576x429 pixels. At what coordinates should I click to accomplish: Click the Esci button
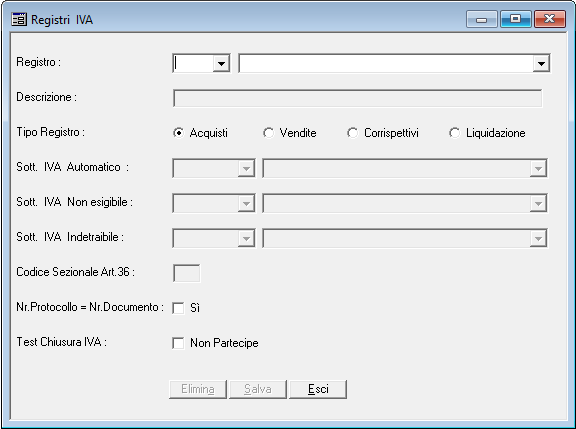click(x=318, y=389)
